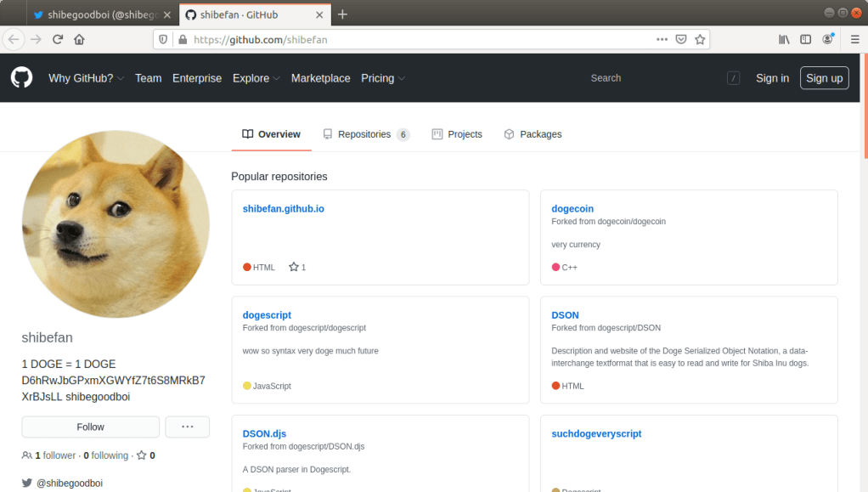Open the dogecoin repository link
The image size is (868, 492).
(x=572, y=208)
